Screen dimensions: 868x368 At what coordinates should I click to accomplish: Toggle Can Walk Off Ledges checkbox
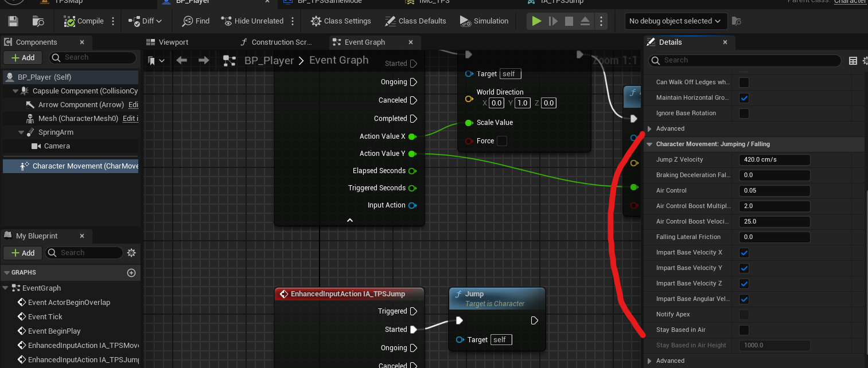point(744,83)
